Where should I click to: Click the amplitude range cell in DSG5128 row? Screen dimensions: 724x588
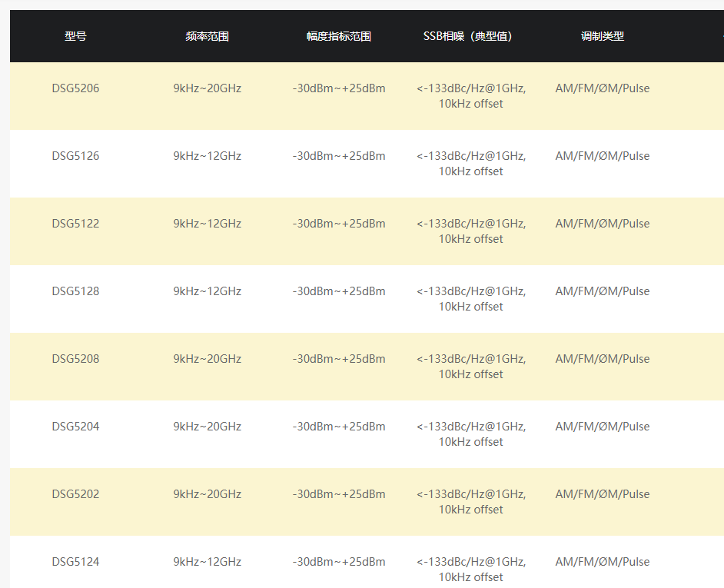[x=338, y=291]
